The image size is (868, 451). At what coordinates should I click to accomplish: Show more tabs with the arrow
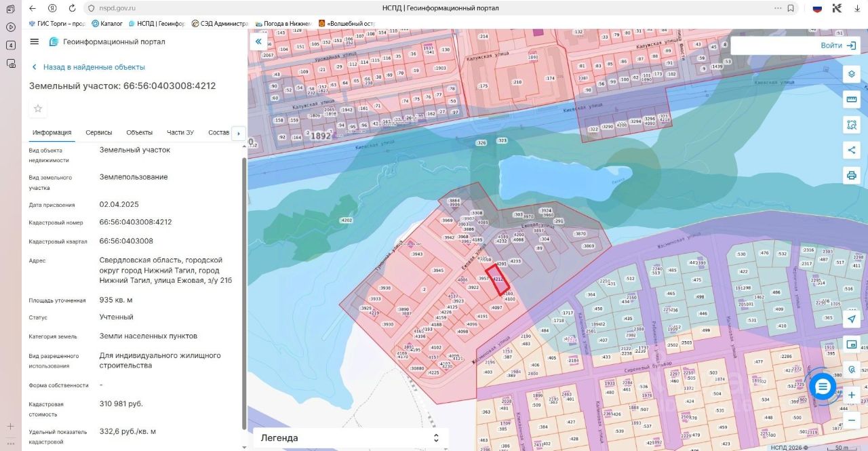tap(237, 133)
